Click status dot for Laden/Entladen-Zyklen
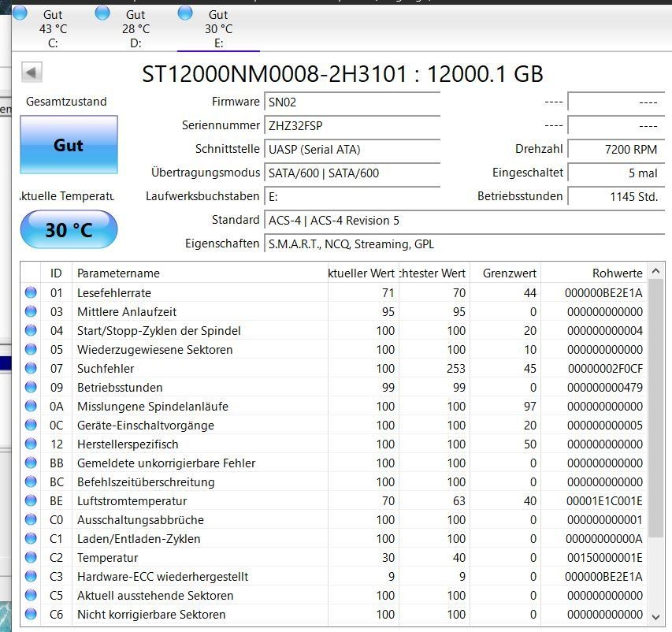 coord(31,538)
